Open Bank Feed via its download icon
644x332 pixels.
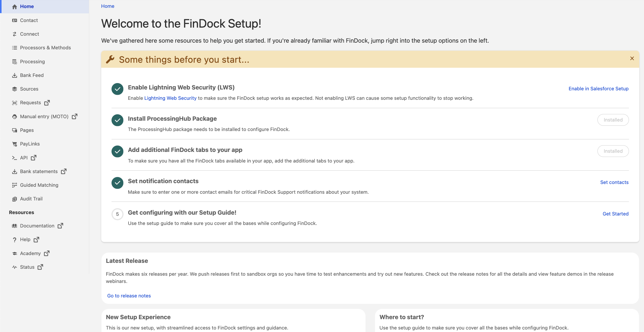14,75
